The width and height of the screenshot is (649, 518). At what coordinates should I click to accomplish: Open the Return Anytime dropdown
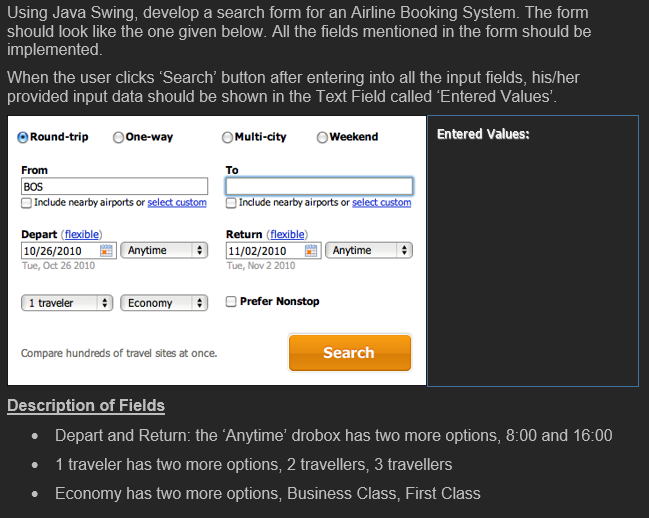coord(369,250)
